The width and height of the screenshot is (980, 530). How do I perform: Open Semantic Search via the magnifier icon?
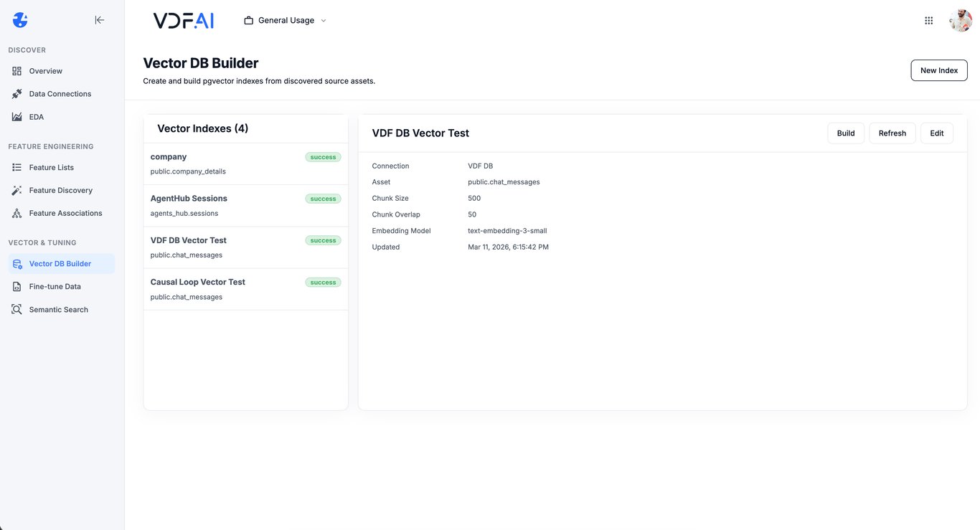pos(16,309)
